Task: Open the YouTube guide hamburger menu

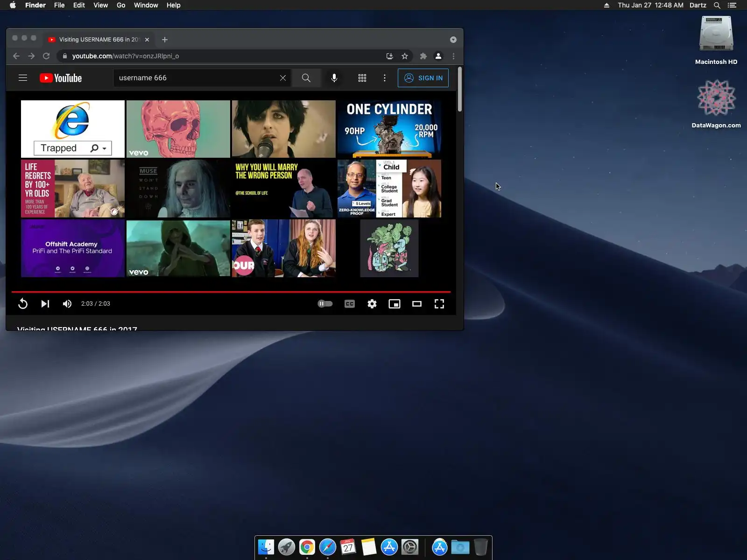Action: (x=23, y=78)
